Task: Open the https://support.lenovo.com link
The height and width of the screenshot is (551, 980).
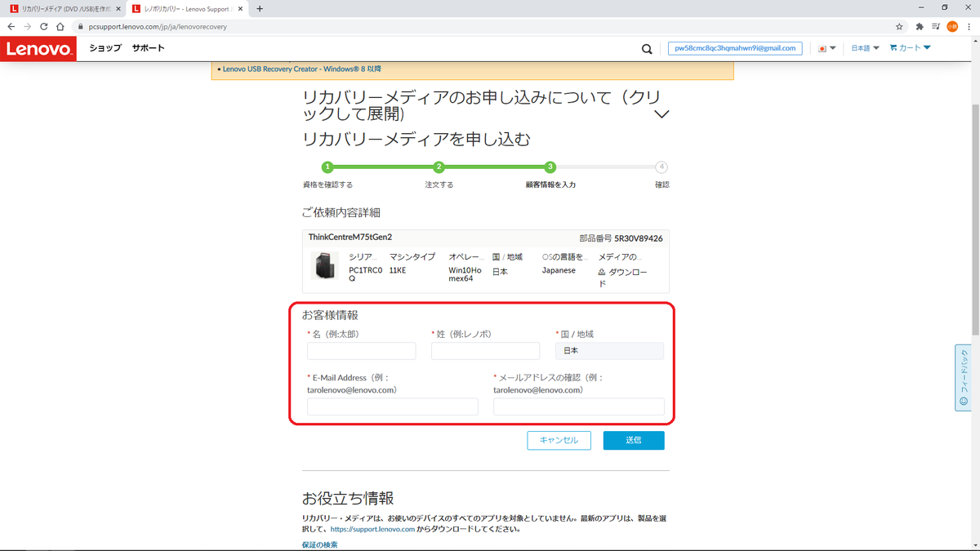Action: (372, 529)
